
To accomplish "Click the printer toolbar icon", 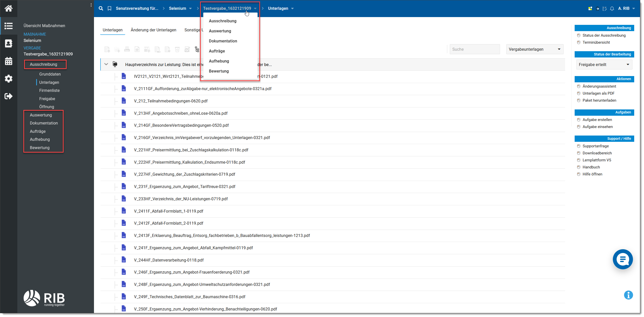I will pyautogui.click(x=127, y=49).
